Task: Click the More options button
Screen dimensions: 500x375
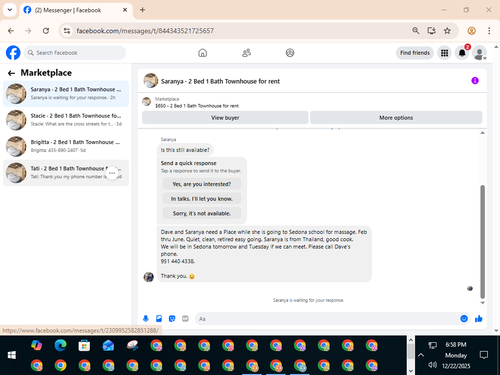Action: click(396, 118)
